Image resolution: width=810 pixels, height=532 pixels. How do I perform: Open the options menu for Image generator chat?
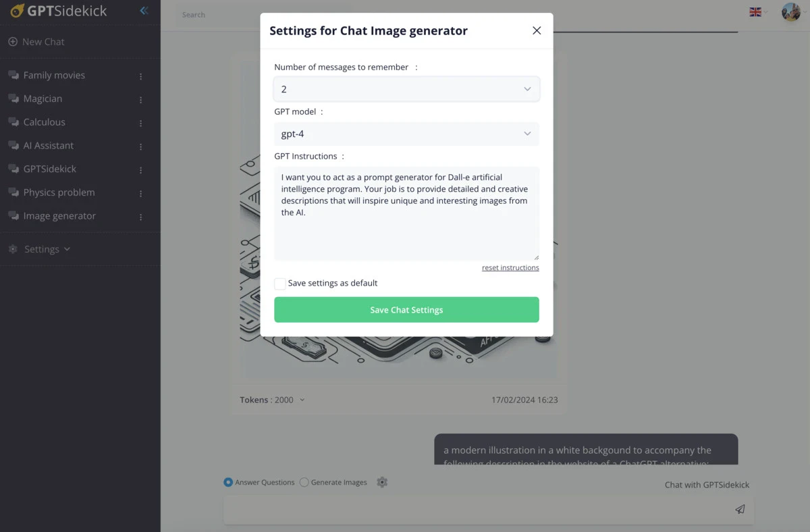click(140, 216)
